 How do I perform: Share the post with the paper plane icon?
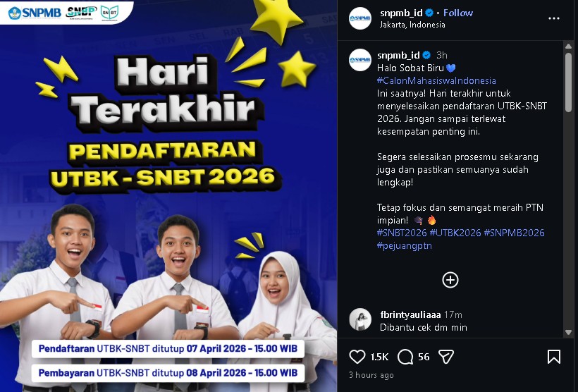tap(445, 357)
